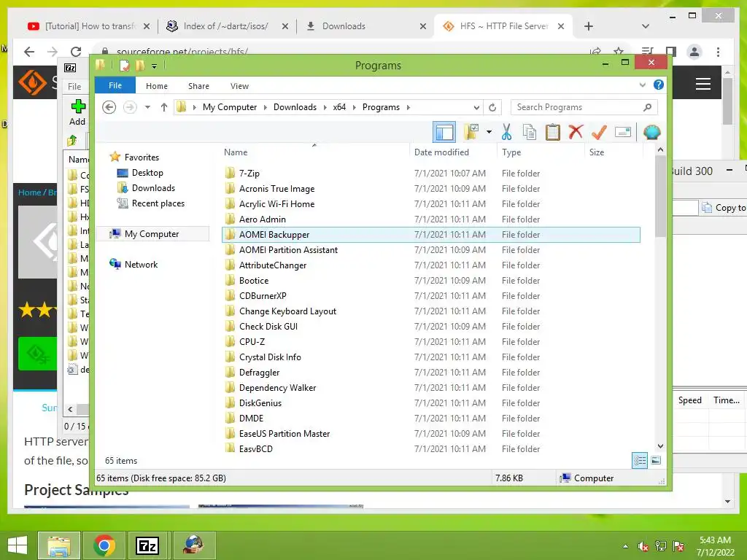The image size is (747, 560).
Task: Select Downloads in the address breadcrumb
Action: 295,107
